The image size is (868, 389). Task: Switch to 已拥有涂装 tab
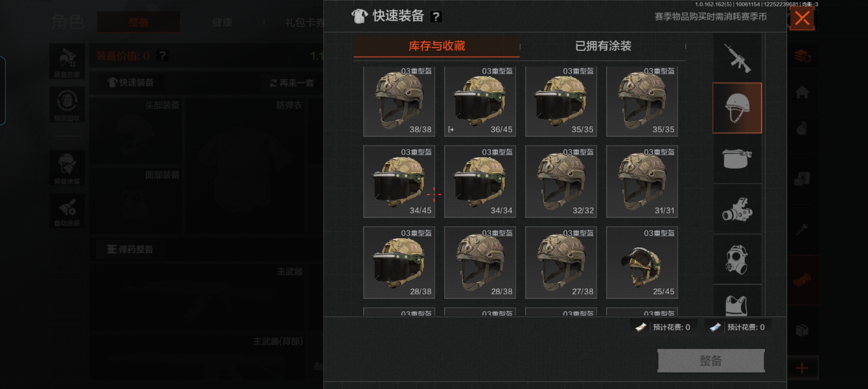tap(603, 46)
